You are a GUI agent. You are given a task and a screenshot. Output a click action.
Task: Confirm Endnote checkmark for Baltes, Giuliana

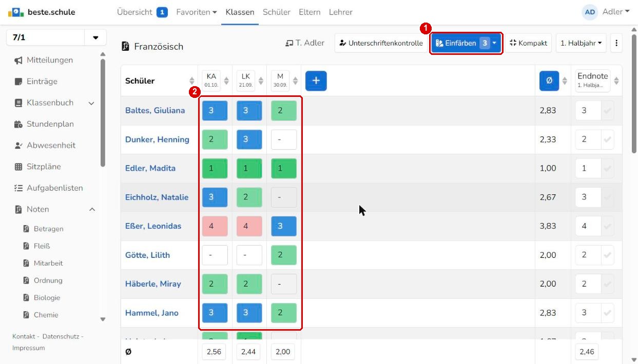point(608,111)
